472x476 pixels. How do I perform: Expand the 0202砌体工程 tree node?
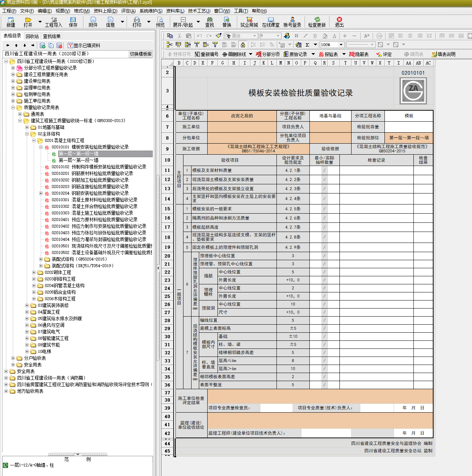[34, 272]
